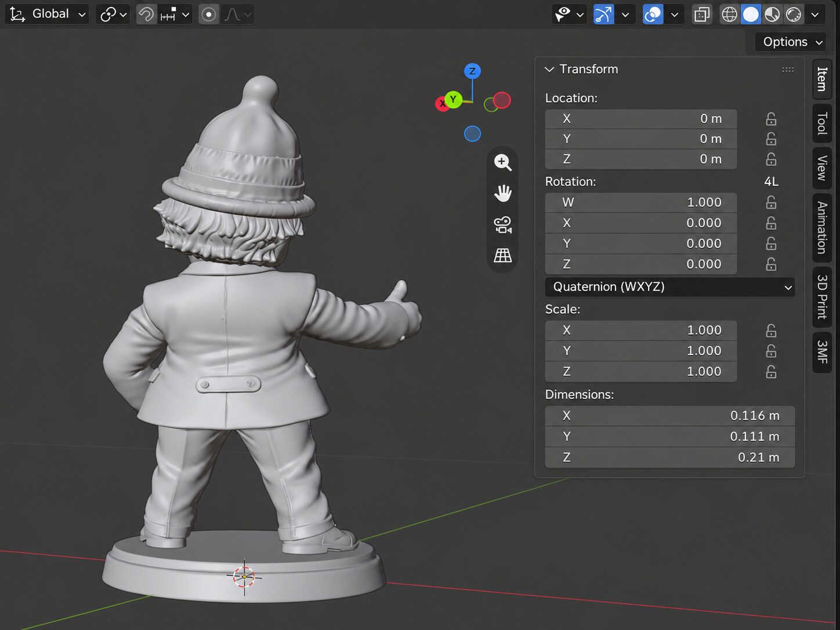Select wireframe viewport shading mode
This screenshot has width=840, height=630.
click(x=729, y=14)
